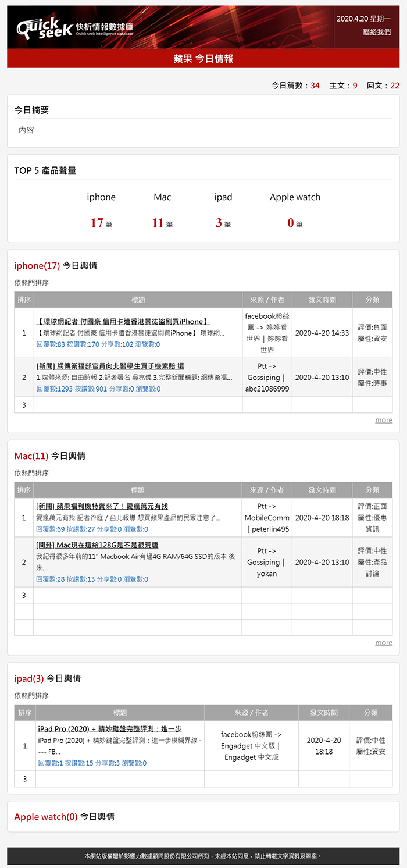Image resolution: width=407 pixels, height=868 pixels.
Task: Click the Mac(11) 今日輿情 heading
Action: (50, 456)
